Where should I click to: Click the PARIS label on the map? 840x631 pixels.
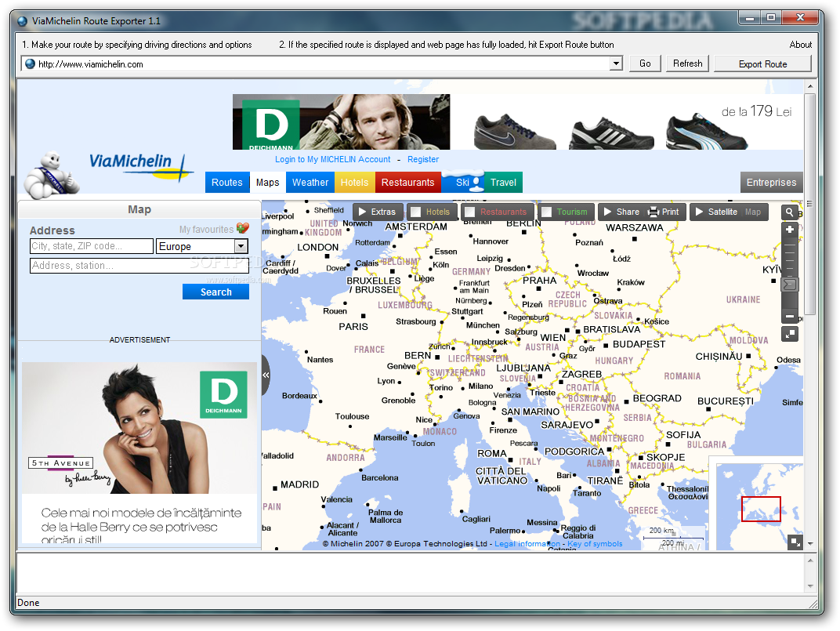[x=353, y=327]
